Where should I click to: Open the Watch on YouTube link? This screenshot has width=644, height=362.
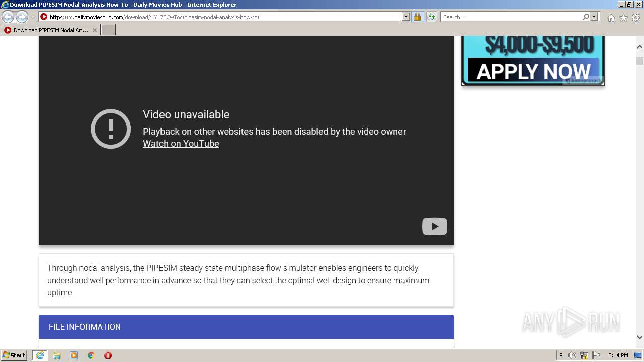(x=181, y=144)
